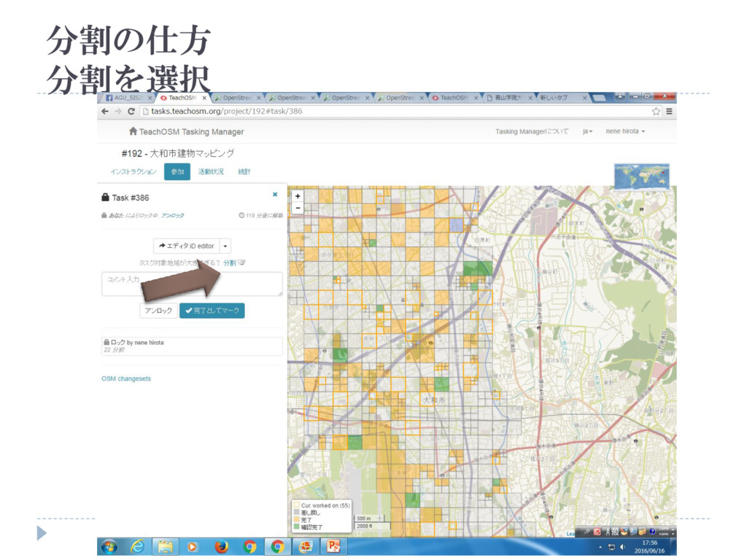
Task: Click the TeachOSM home icon
Action: (x=133, y=131)
